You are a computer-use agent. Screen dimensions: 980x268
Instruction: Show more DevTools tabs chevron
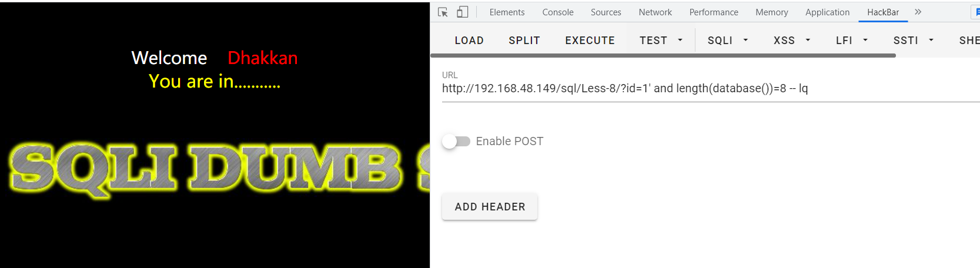coord(918,12)
